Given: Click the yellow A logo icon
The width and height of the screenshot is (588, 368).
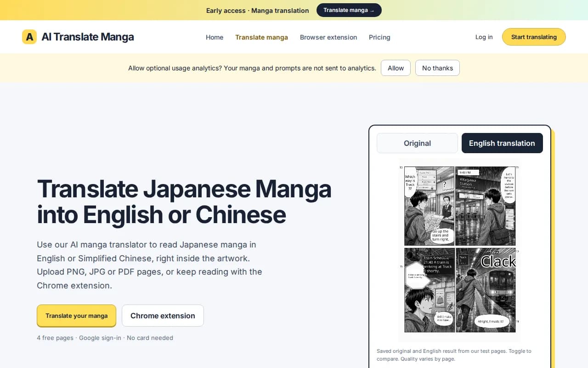Looking at the screenshot, I should [29, 37].
